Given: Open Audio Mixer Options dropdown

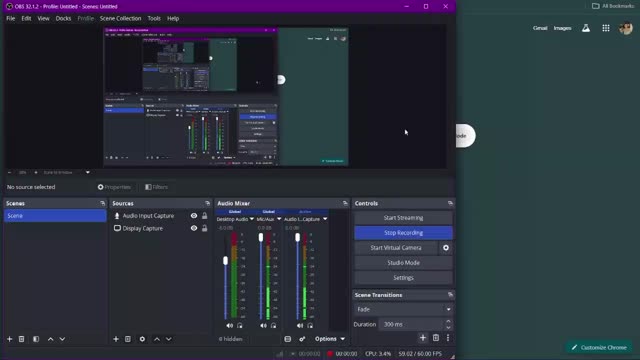Looking at the screenshot, I should (x=330, y=339).
